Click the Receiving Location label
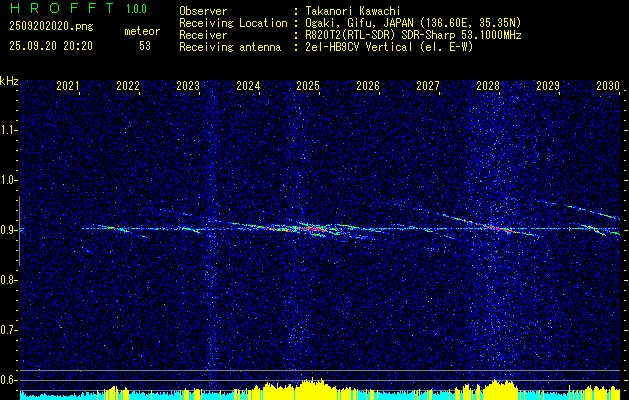 [233, 23]
